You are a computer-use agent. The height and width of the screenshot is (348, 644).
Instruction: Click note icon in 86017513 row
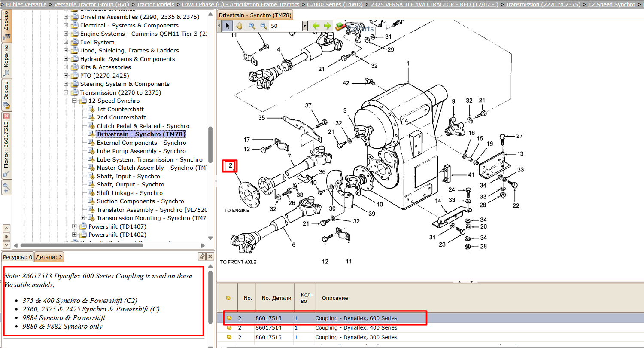(x=229, y=318)
